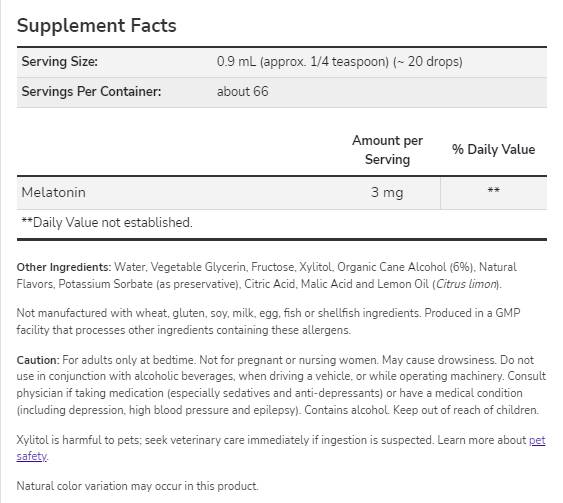The image size is (563, 503).
Task: Click the % Daily Value column header
Action: [493, 149]
